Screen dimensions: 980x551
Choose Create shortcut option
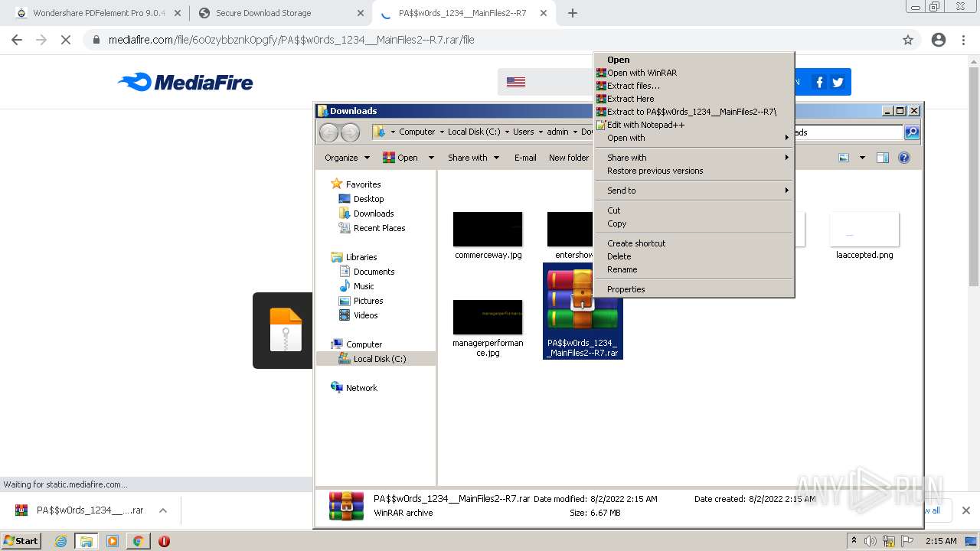tap(694, 243)
